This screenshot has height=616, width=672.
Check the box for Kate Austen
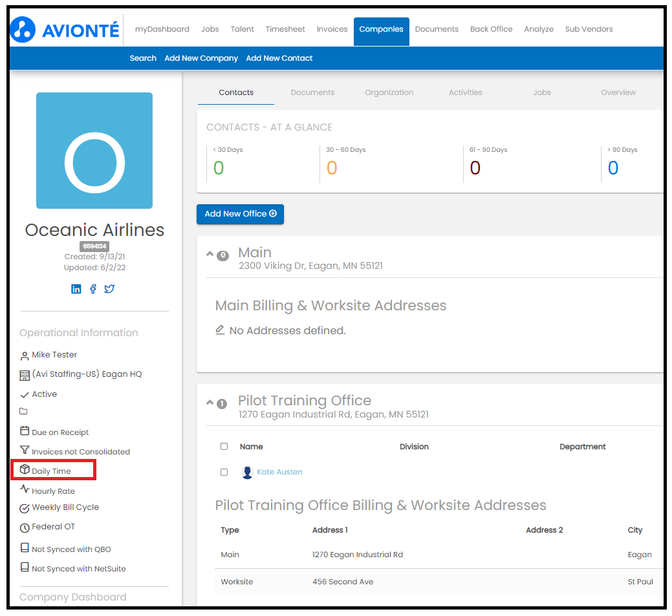[224, 472]
